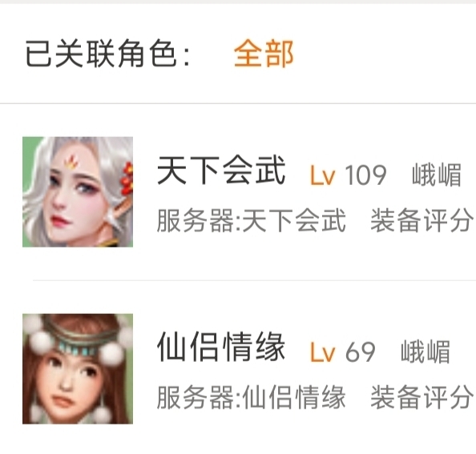View 装备评分 for the Lv 109 character

point(422,220)
